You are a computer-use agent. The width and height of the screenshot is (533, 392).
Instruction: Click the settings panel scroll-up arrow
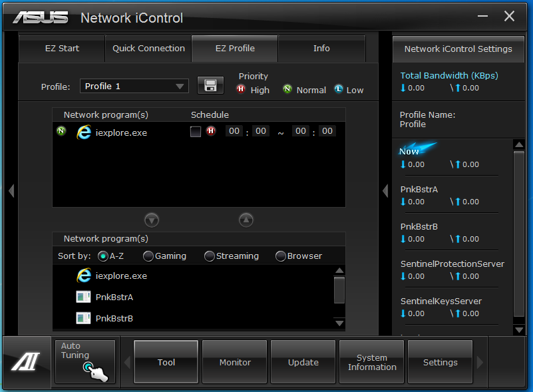pos(519,144)
